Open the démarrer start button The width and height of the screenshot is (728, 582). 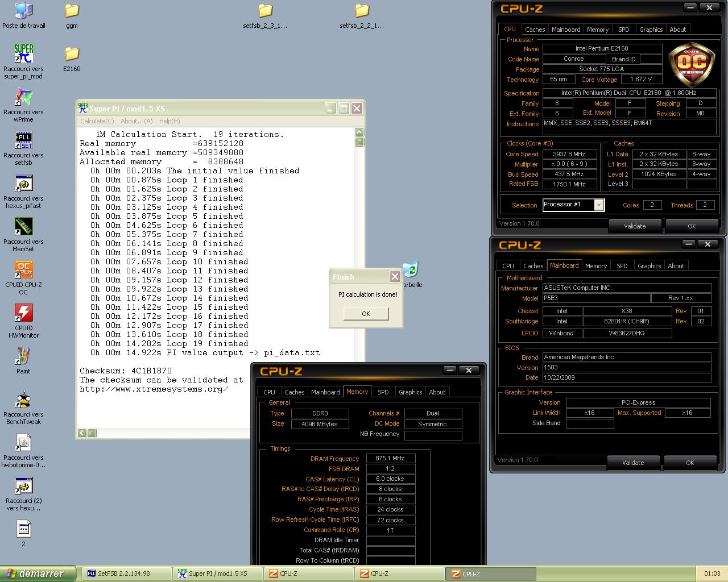click(38, 573)
